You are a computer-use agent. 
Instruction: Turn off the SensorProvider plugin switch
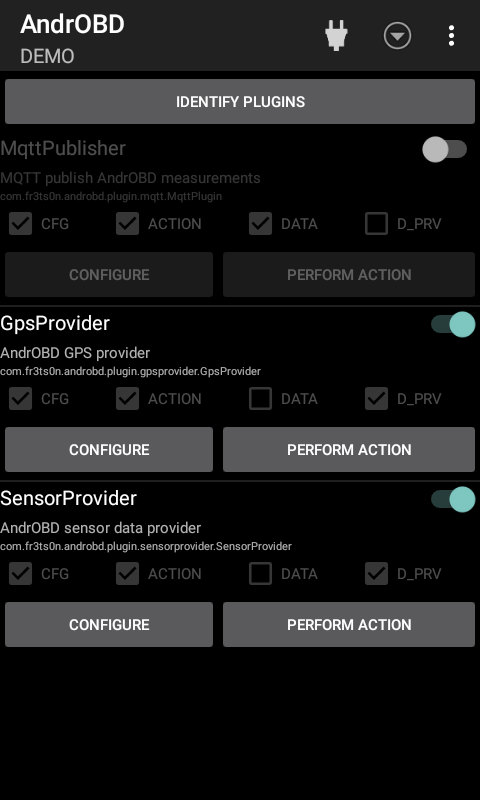(x=453, y=499)
